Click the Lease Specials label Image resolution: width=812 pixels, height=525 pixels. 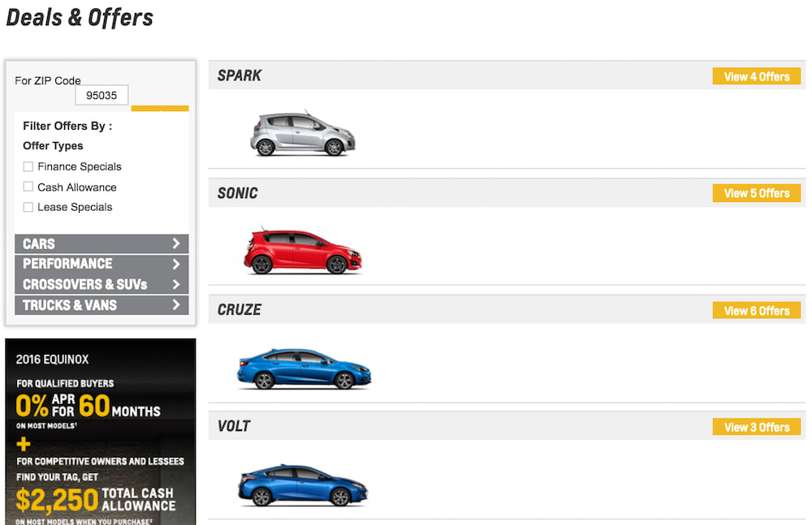(75, 207)
